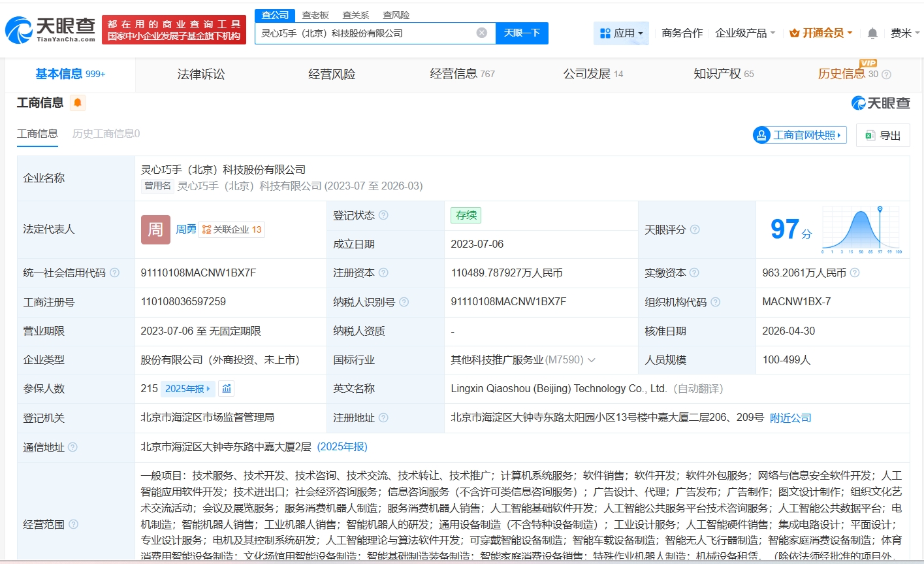The height and width of the screenshot is (564, 924).
Task: Go to the 法律诉讼 tab
Action: click(201, 74)
